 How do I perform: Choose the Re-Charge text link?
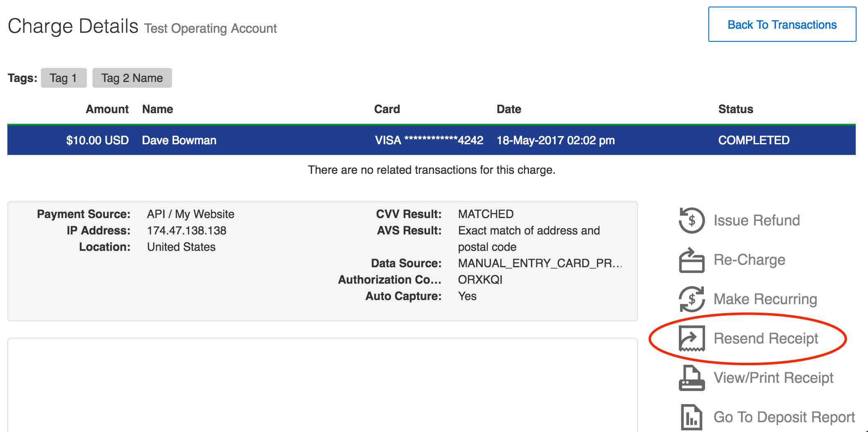(749, 260)
